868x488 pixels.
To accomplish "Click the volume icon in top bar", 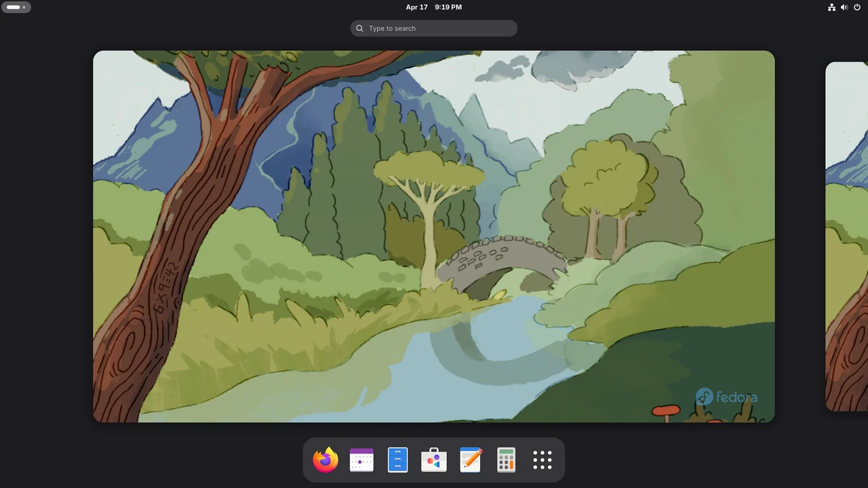I will 844,7.
